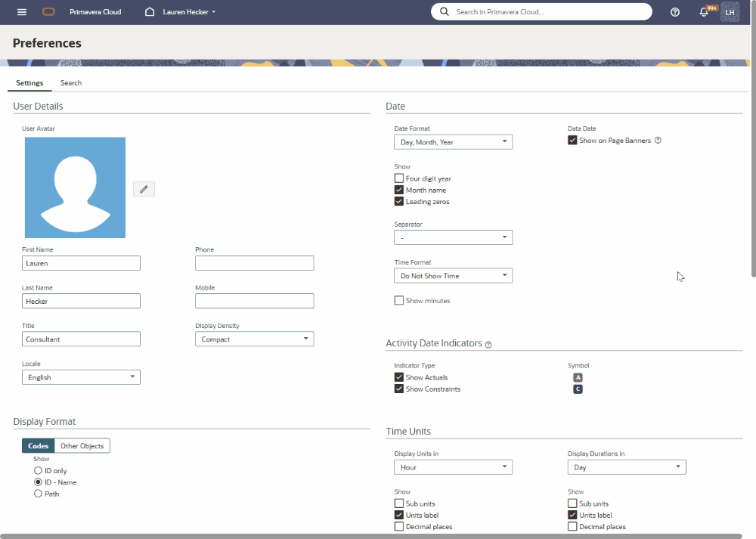
Task: Toggle Show on Page Banners checkbox
Action: pos(572,141)
